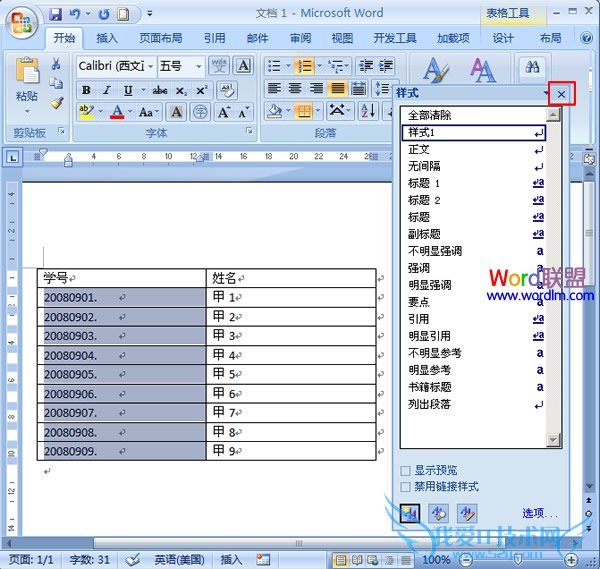Viewport: 600px width, 569px height.
Task: Toggle bold formatting
Action: pyautogui.click(x=86, y=90)
